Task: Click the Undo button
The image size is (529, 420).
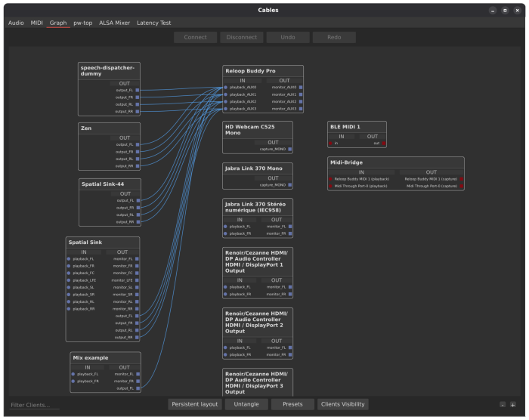Action: [288, 38]
